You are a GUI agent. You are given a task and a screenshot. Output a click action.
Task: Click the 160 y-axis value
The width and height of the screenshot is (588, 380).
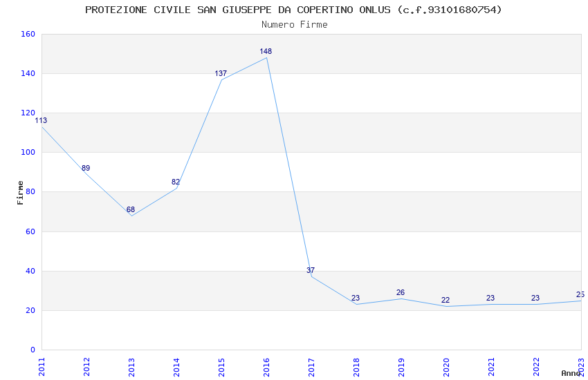pos(28,34)
